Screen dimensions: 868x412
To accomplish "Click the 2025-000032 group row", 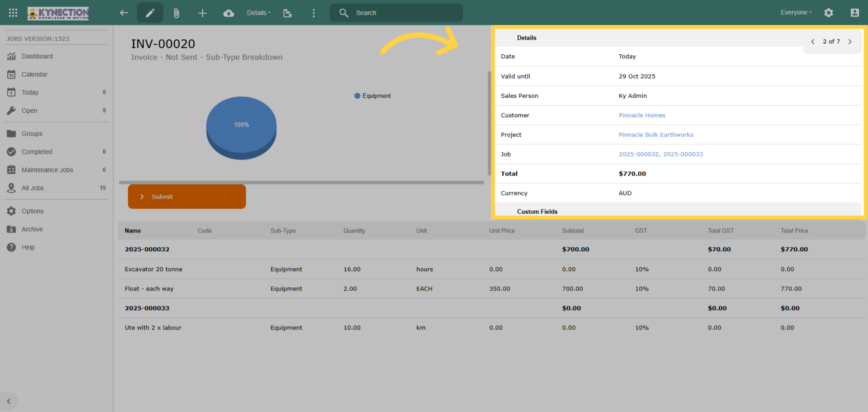I will coord(492,249).
